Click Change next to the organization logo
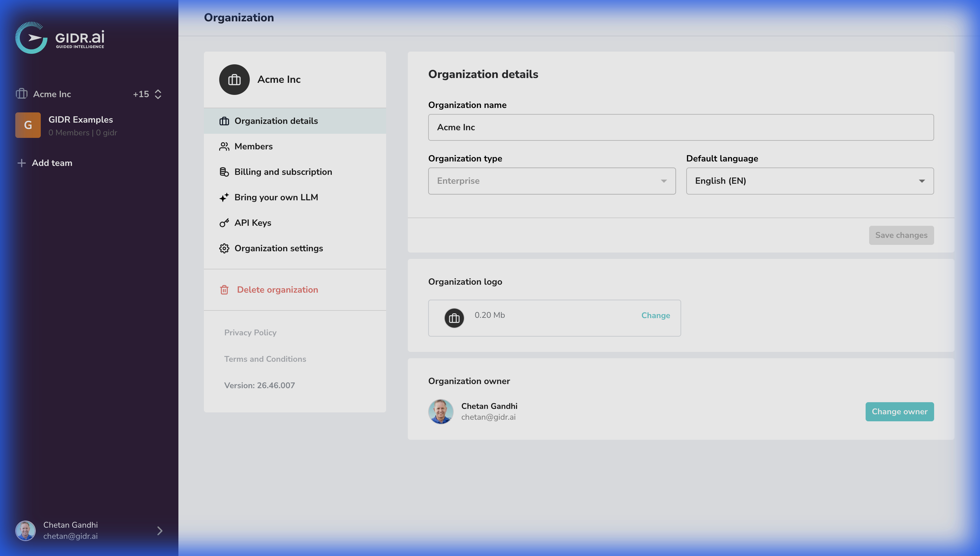This screenshot has width=980, height=556. click(x=656, y=316)
